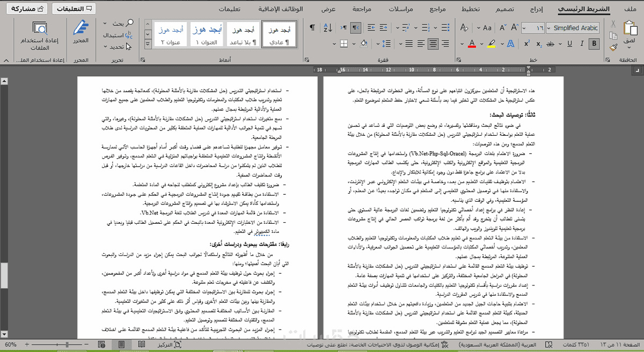
Task: Toggle Strikethrough formatting button
Action: pyautogui.click(x=551, y=44)
